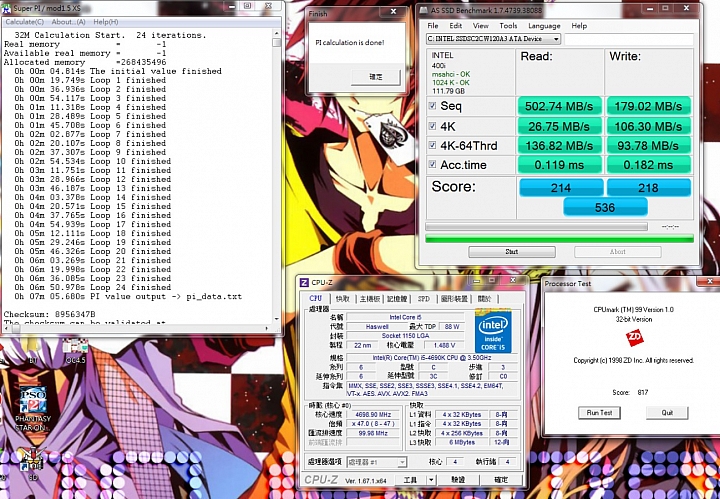Image resolution: width=720 pixels, height=499 pixels.
Task: Click the write score 218
Action: 648,188
